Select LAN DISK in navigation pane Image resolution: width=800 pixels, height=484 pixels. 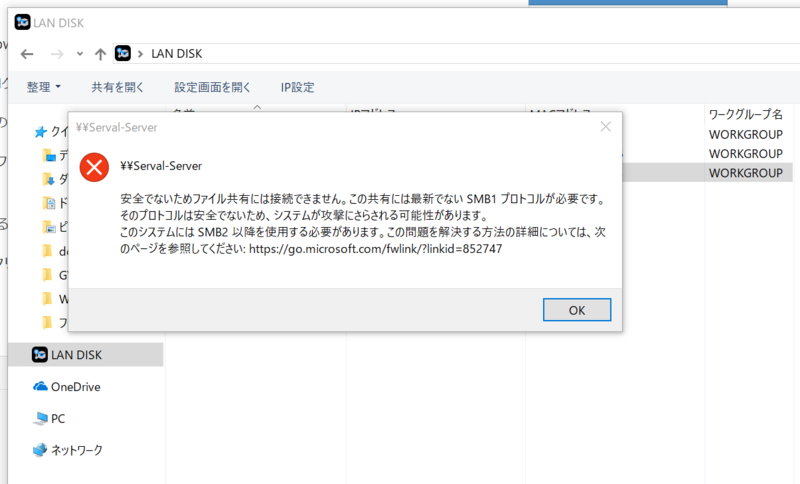coord(86,354)
